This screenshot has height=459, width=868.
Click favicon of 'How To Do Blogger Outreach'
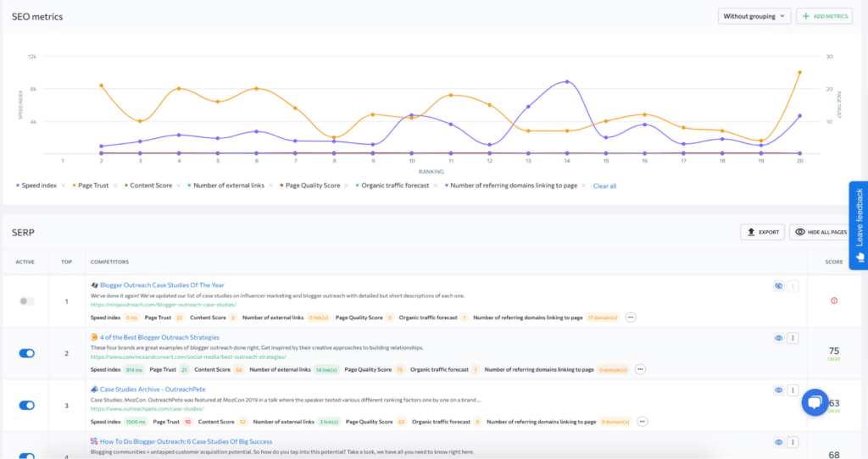94,441
